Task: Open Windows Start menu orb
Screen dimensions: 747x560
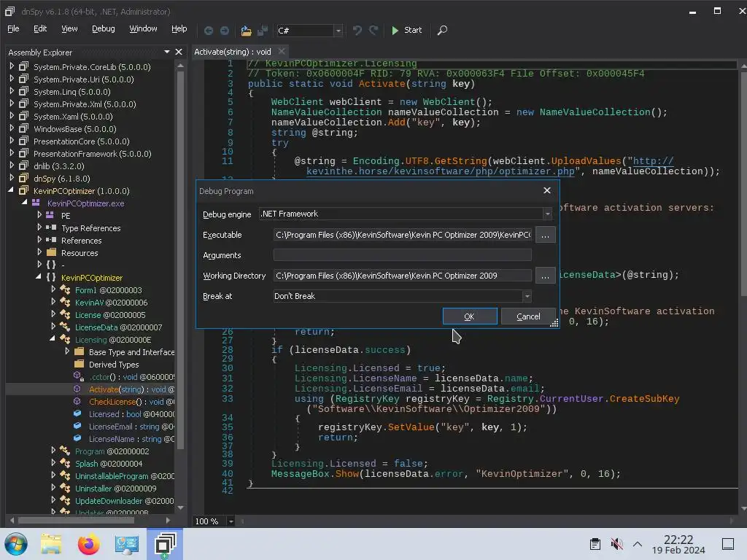Action: point(16,544)
